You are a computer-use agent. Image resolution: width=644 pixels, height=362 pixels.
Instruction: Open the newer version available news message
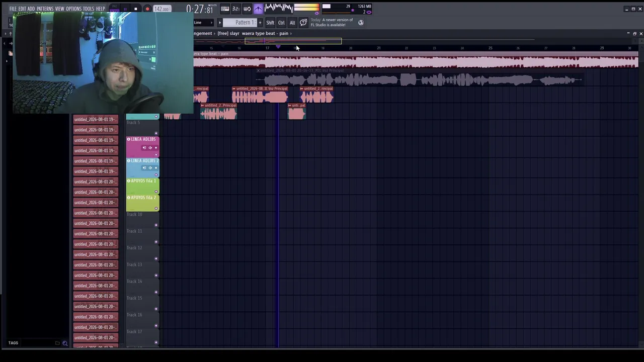tap(332, 23)
